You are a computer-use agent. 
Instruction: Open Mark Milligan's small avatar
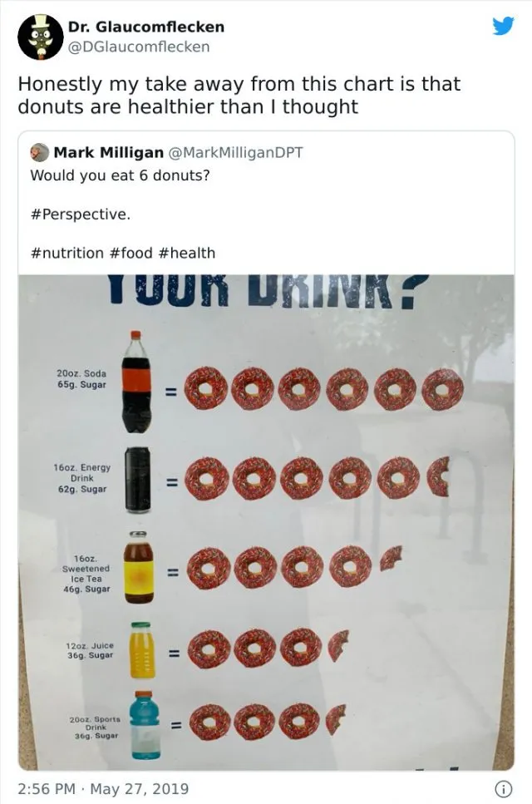(x=39, y=153)
